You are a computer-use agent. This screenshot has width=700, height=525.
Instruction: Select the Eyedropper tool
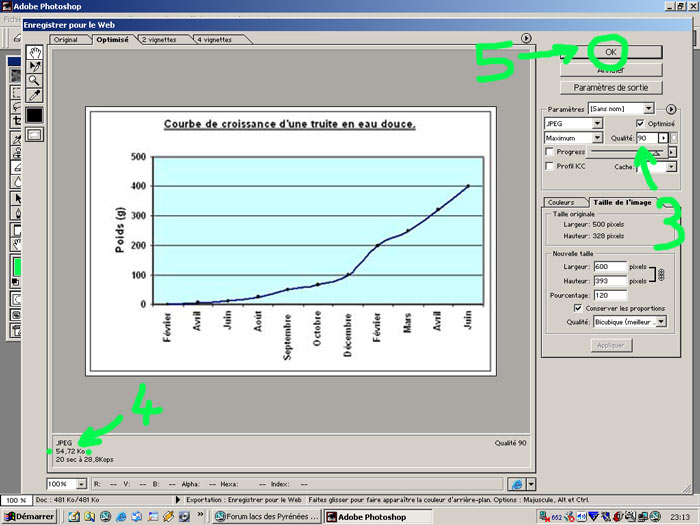pyautogui.click(x=35, y=95)
